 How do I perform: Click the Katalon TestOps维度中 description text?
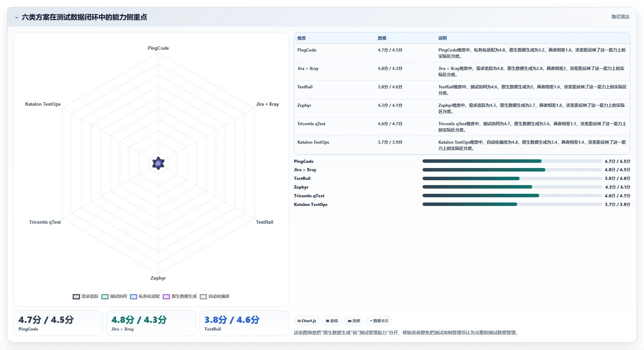pyautogui.click(x=532, y=145)
